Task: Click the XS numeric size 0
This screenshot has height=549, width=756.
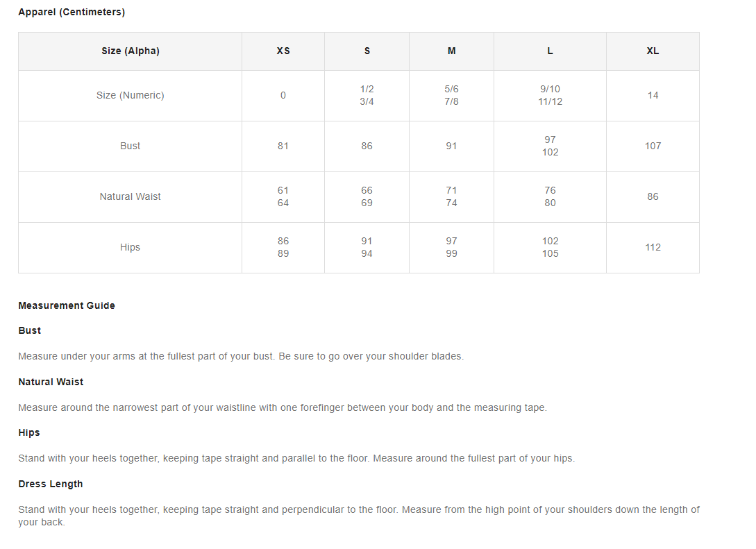Action: 283,96
